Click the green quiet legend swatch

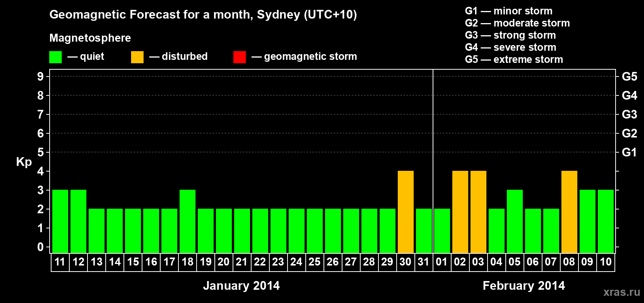pos(55,57)
